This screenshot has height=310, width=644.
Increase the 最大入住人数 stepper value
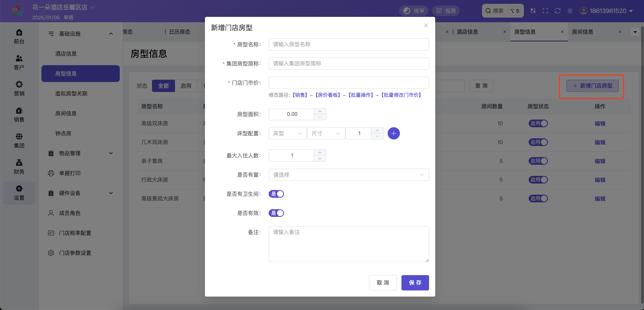tap(320, 153)
